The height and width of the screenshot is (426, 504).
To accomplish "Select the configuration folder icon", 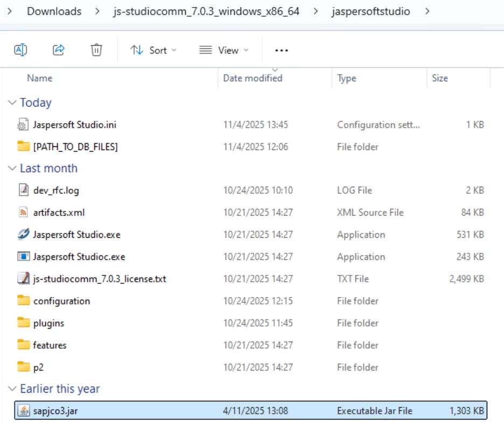I will click(23, 301).
